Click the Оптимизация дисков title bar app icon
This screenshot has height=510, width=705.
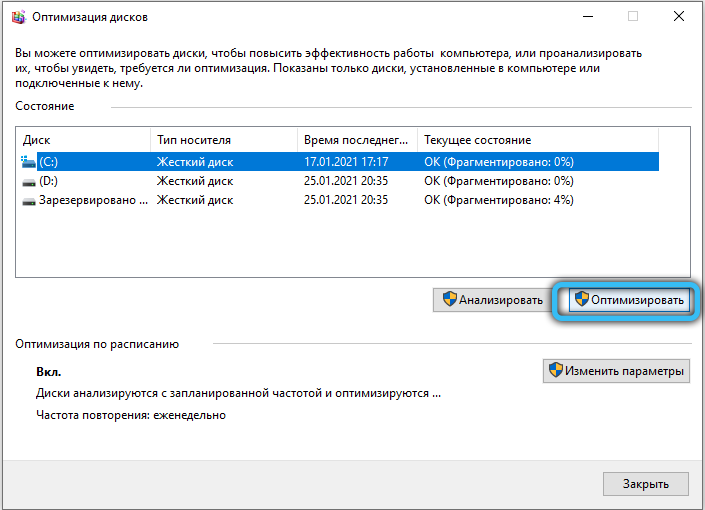(x=18, y=17)
